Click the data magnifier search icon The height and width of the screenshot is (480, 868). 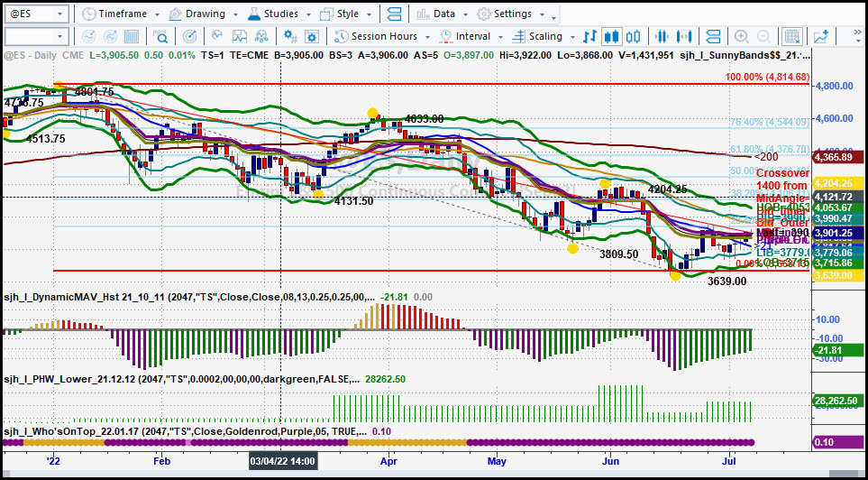[161, 37]
